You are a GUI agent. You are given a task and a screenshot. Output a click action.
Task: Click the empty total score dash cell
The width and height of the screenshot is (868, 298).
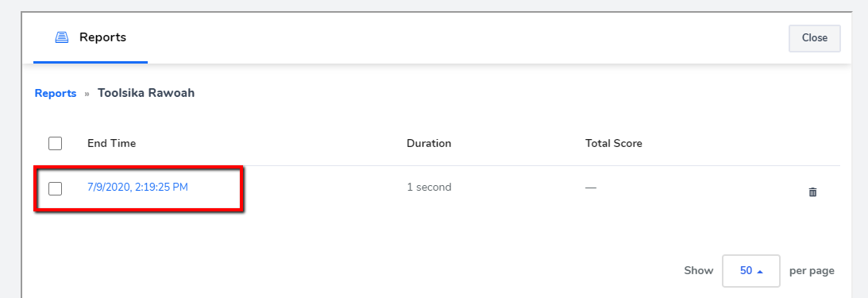tap(591, 188)
